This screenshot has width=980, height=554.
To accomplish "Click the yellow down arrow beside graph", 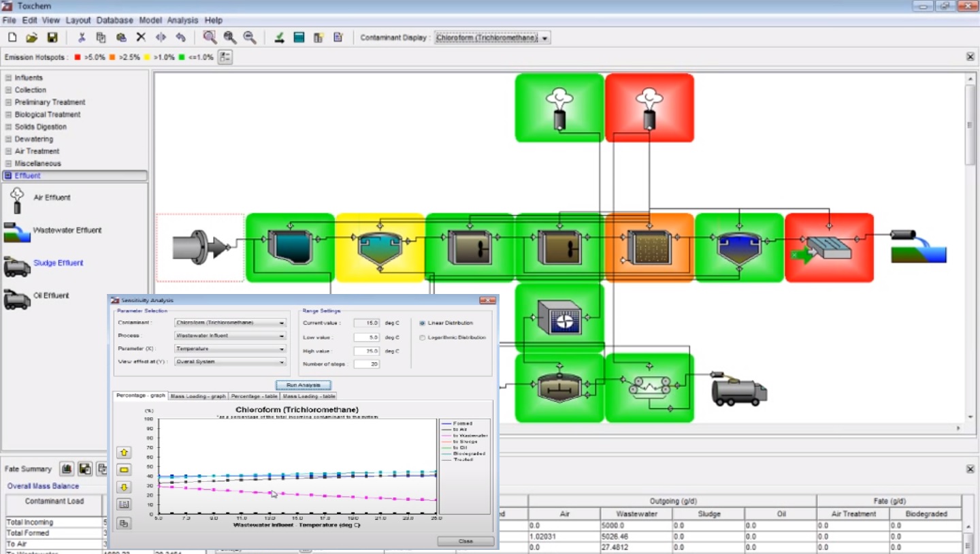I will [x=124, y=487].
